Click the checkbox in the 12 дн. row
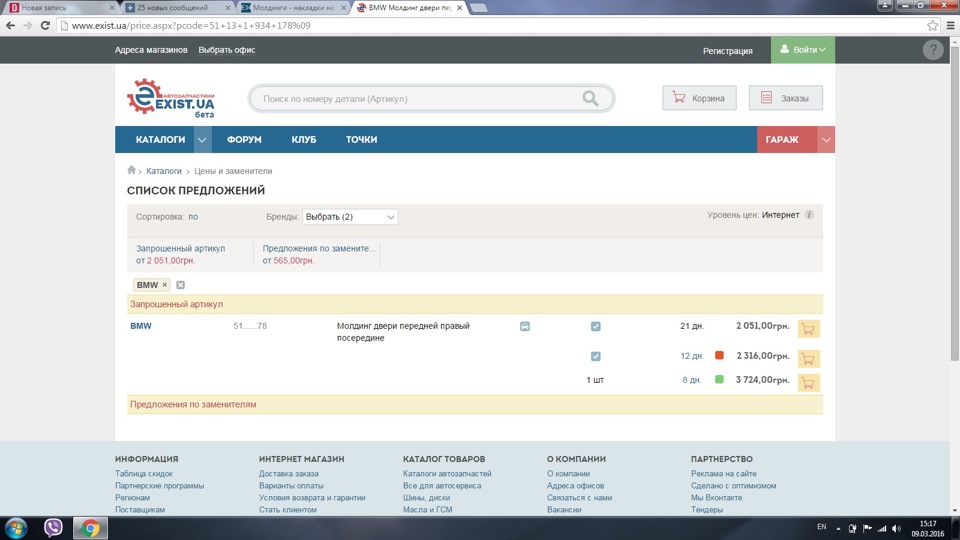 tap(596, 356)
